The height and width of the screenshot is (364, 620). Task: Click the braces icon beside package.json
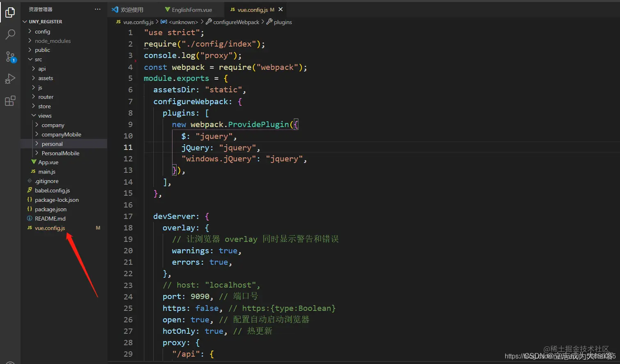30,209
